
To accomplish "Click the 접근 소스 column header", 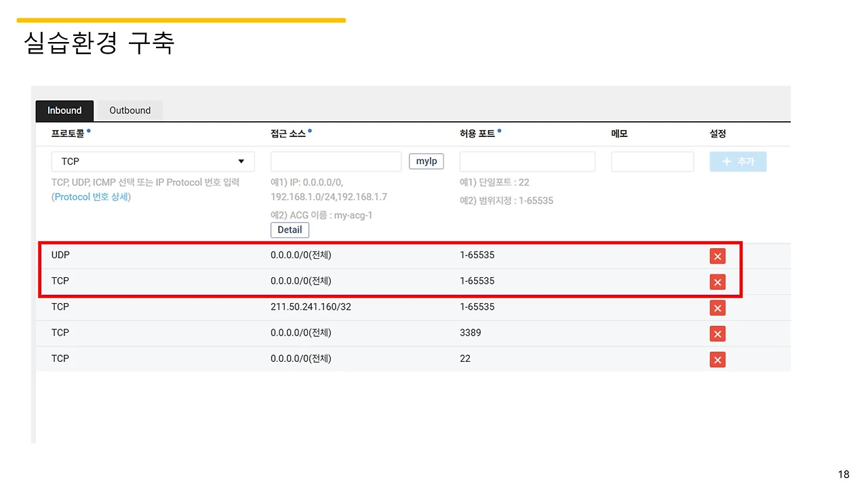I will [x=288, y=134].
